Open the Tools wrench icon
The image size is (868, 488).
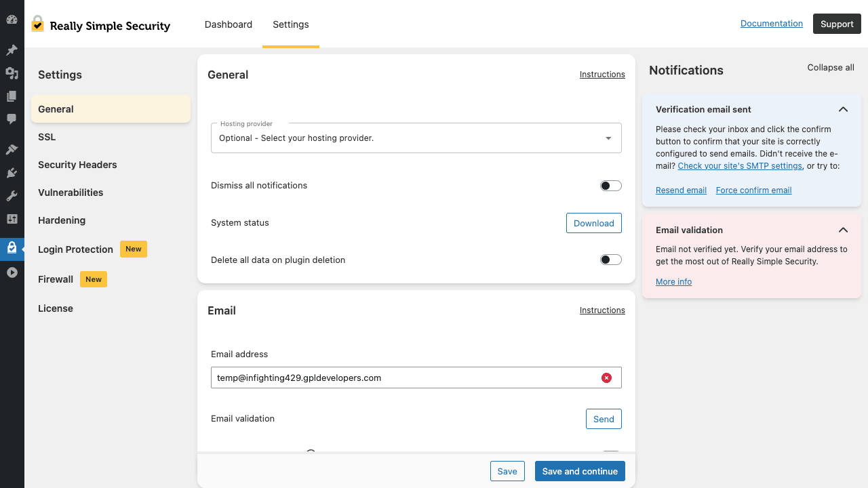tap(12, 196)
